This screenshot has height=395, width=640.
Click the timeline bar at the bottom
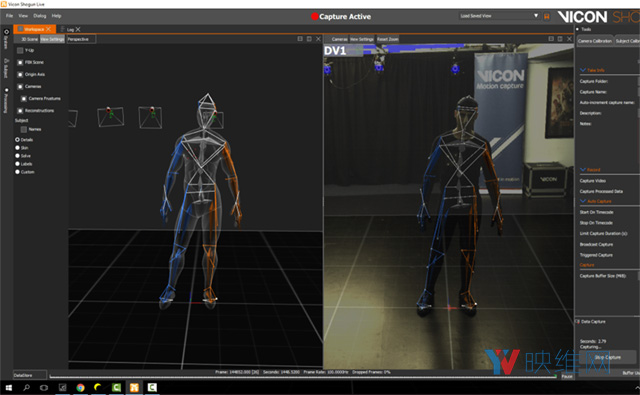click(x=302, y=376)
